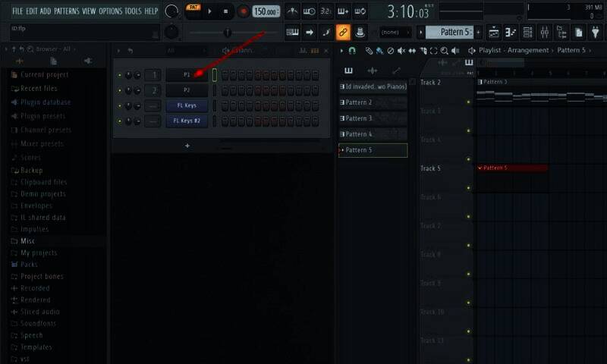Image resolution: width=607 pixels, height=364 pixels.
Task: Show the Channel rack view icon
Action: coord(527,33)
